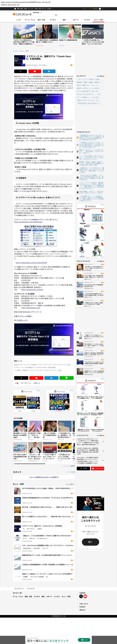Screen dimensions: 117x644
Task: Click もっと見る in ピックアップ sidebar
Action: tap(100, 76)
